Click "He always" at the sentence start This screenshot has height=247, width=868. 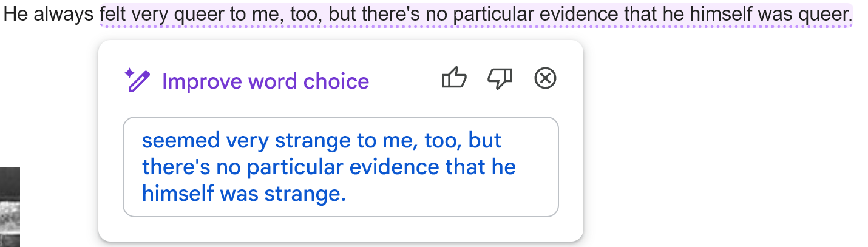point(50,14)
